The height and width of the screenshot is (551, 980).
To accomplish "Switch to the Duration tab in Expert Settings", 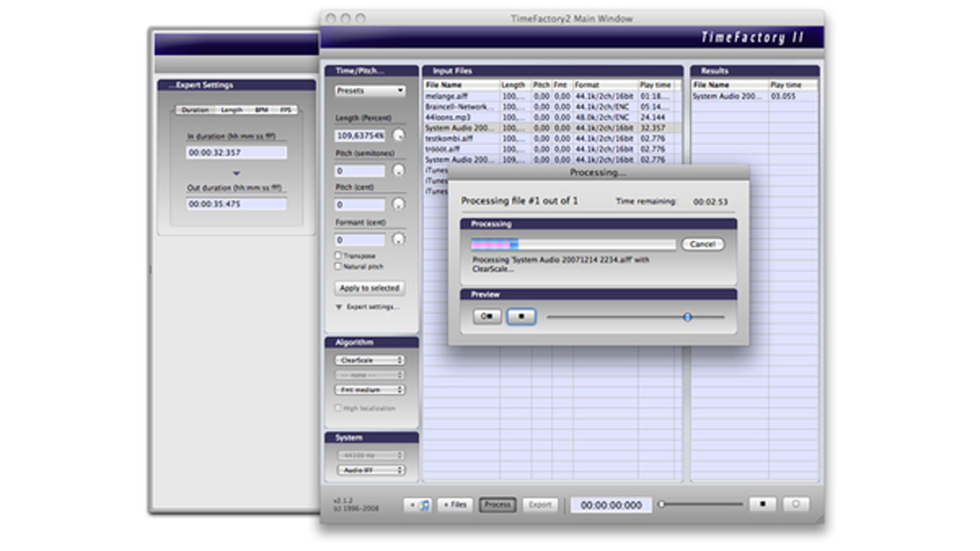I will tap(195, 110).
